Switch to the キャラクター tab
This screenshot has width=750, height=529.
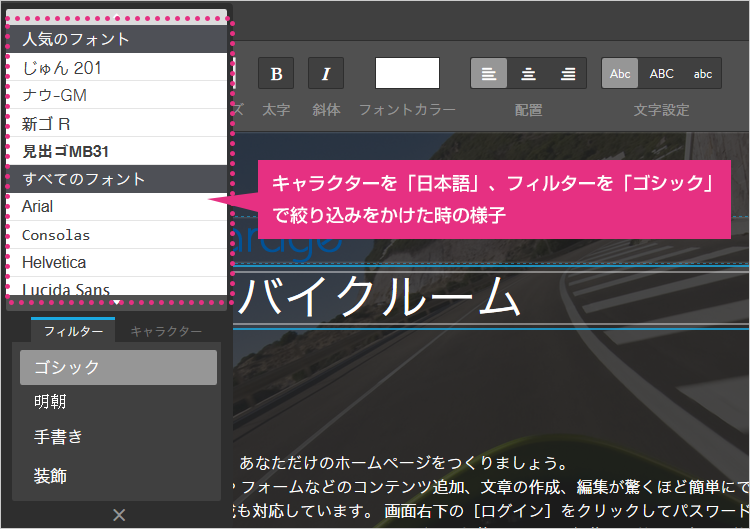click(166, 331)
